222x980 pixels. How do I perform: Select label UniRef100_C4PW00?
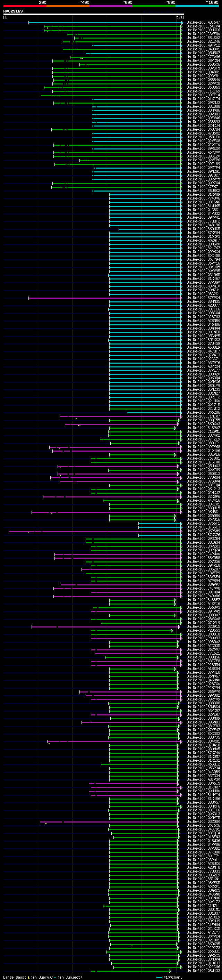coord(203,554)
